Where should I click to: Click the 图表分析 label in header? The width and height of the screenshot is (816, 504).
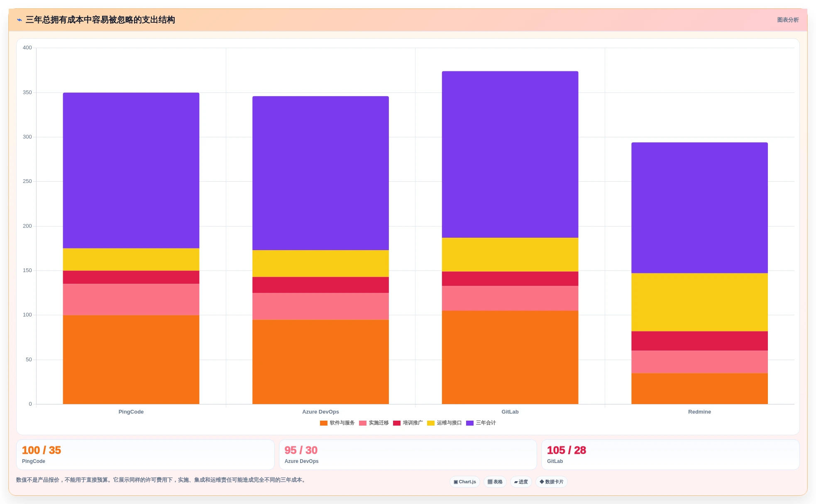pos(788,20)
